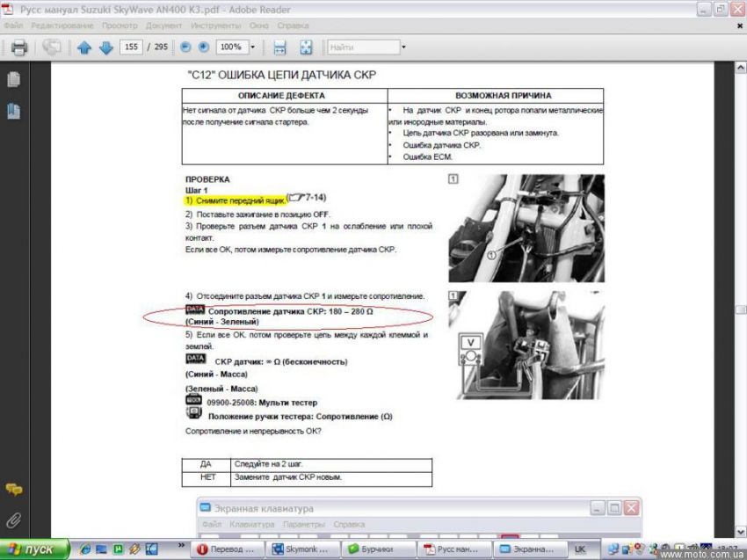Open the Инструменты menu
Screen dimensions: 747x560
coord(216,25)
